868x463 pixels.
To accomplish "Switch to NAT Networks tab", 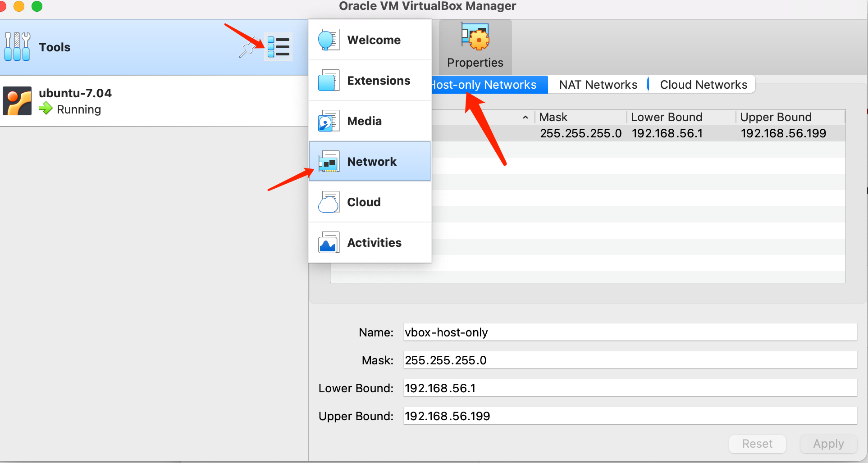I will tap(598, 85).
